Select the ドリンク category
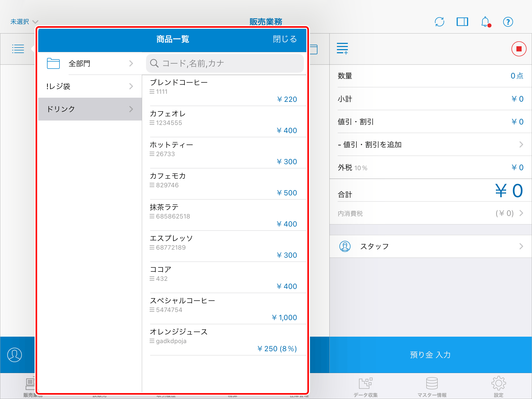 point(90,109)
